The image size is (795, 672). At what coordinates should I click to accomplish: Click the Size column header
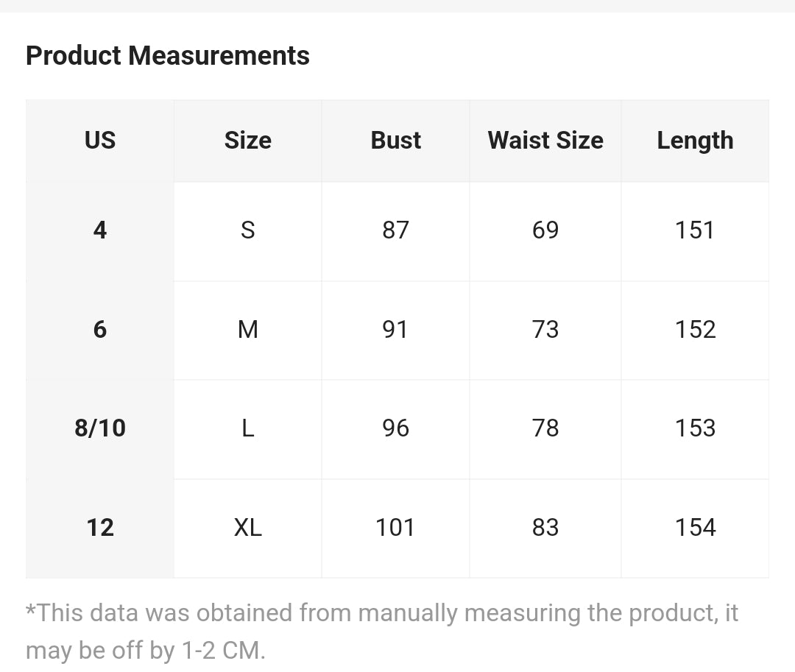[x=248, y=141]
